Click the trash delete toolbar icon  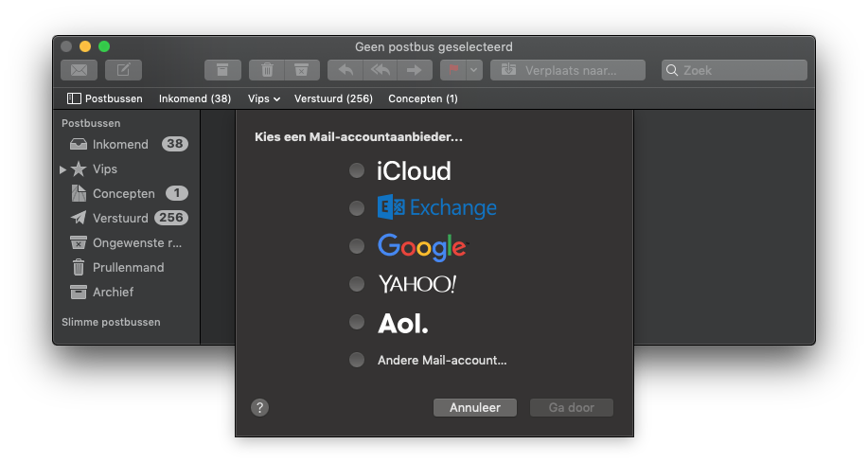point(267,70)
